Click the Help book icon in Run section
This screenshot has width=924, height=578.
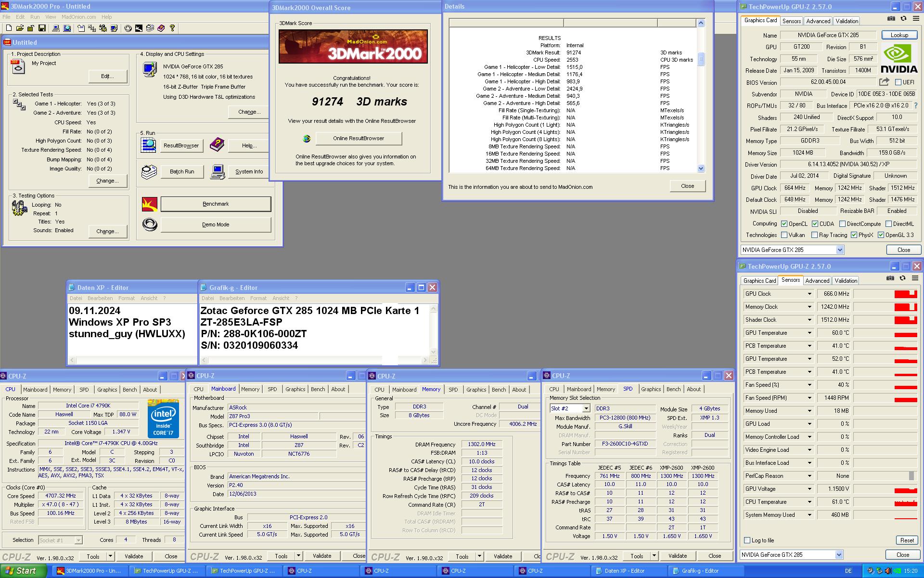point(217,144)
